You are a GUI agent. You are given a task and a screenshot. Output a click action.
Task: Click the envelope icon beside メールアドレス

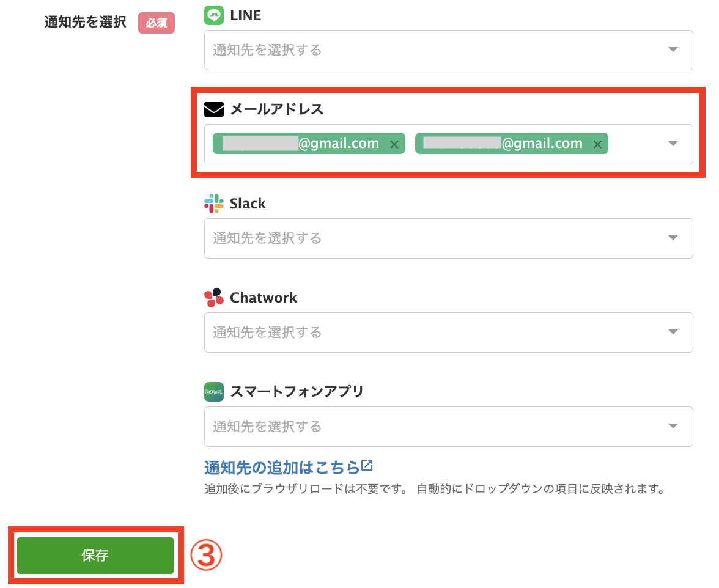coord(213,109)
